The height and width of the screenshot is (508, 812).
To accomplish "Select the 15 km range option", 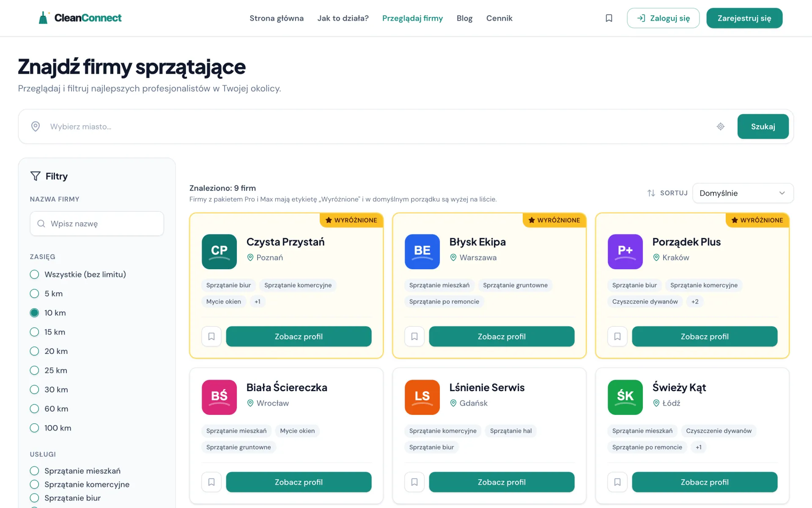I will pos(47,332).
